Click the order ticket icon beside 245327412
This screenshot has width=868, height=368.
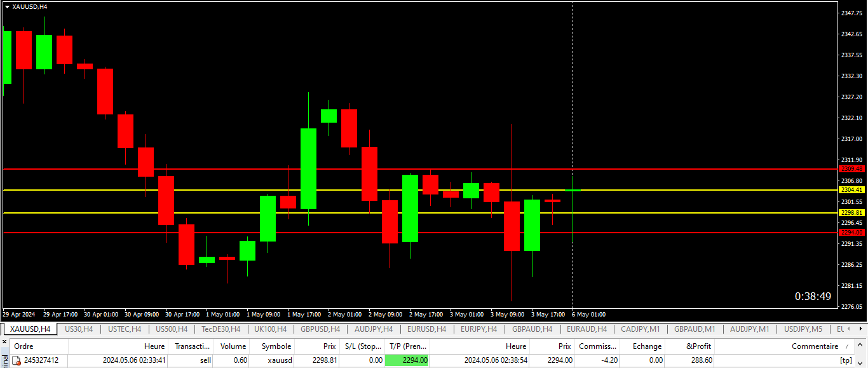coord(18,360)
